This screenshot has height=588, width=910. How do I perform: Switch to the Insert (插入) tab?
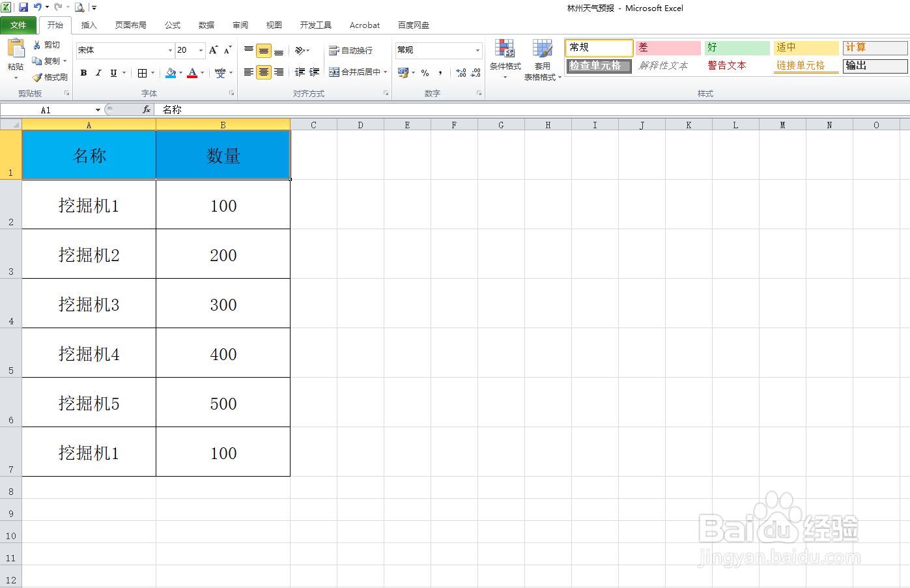(89, 25)
